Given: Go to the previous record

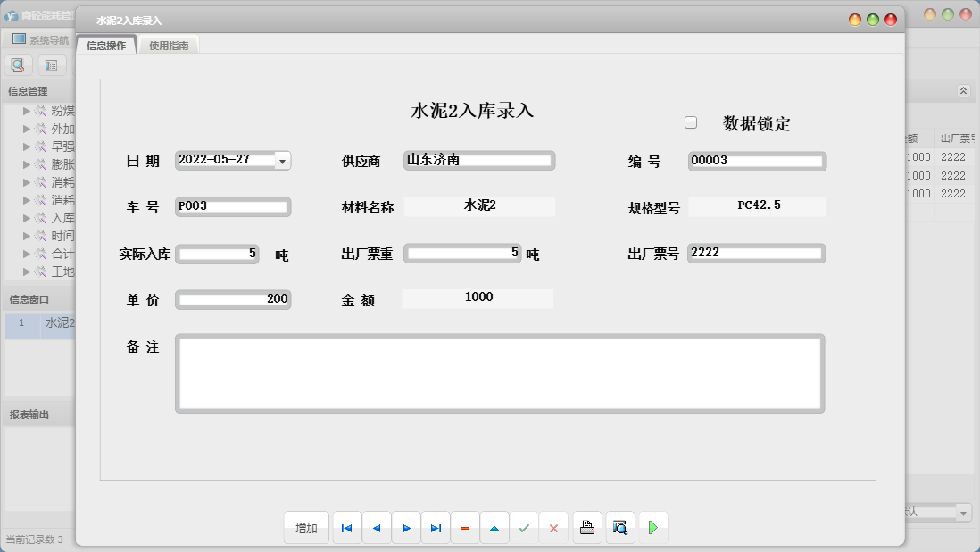Looking at the screenshot, I should click(377, 528).
